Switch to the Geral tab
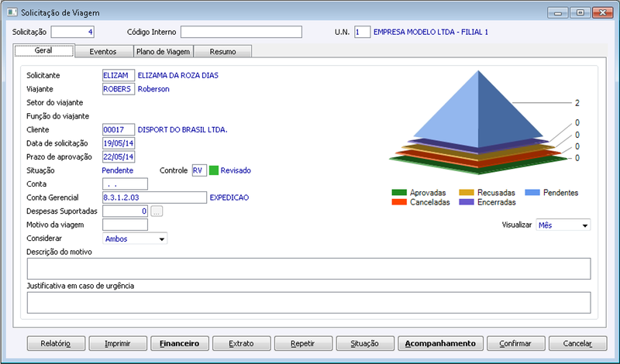The image size is (620, 364). click(x=44, y=50)
